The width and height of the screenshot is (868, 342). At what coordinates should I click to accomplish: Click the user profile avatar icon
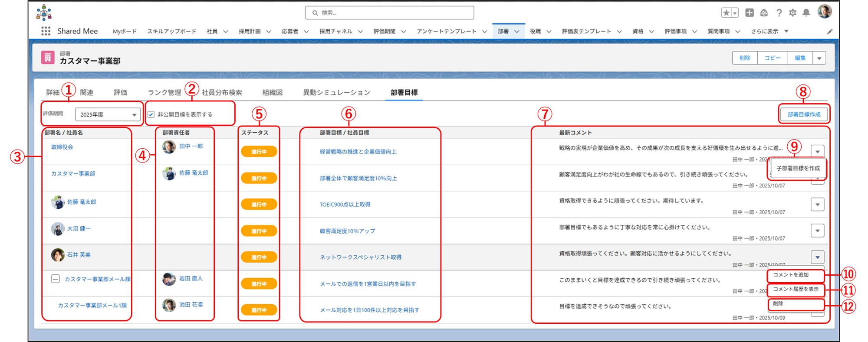pyautogui.click(x=824, y=12)
